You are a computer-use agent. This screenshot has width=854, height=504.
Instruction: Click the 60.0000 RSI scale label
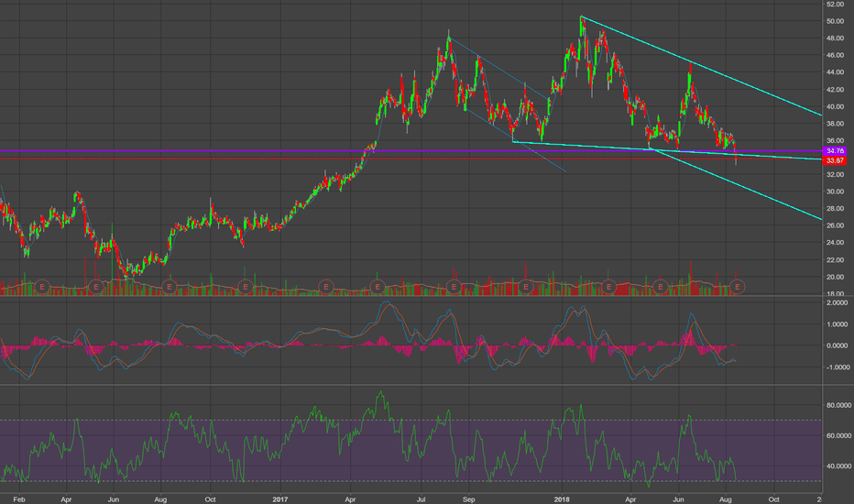pyautogui.click(x=838, y=436)
